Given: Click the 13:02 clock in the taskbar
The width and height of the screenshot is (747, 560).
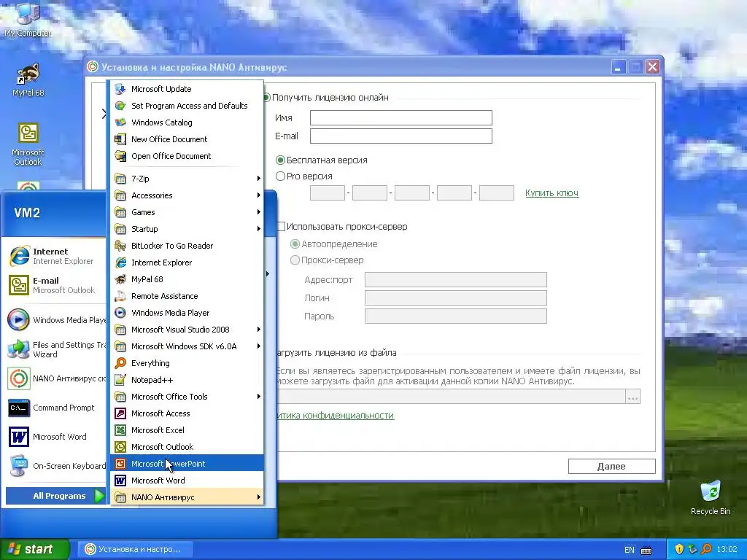Looking at the screenshot, I should (x=727, y=550).
